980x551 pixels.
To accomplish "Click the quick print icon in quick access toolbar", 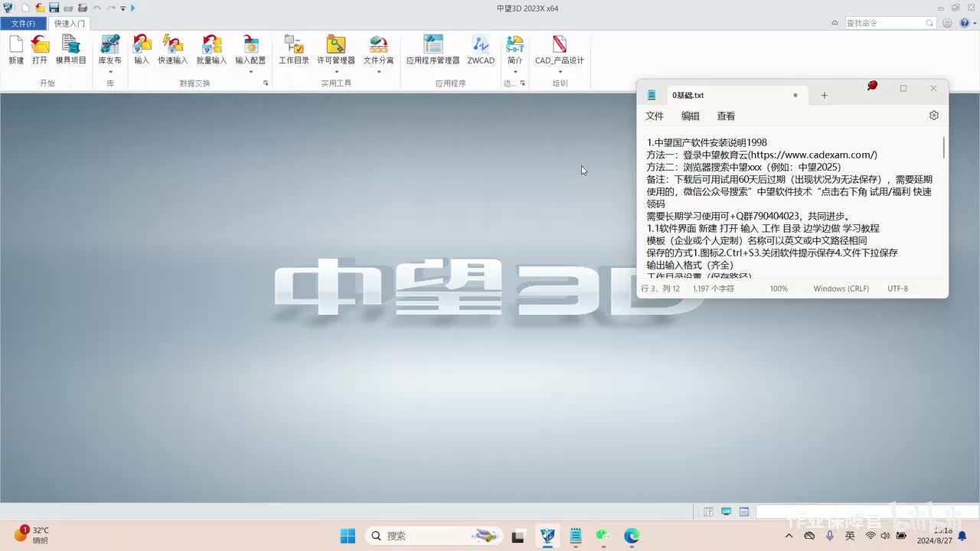I will coord(68,8).
